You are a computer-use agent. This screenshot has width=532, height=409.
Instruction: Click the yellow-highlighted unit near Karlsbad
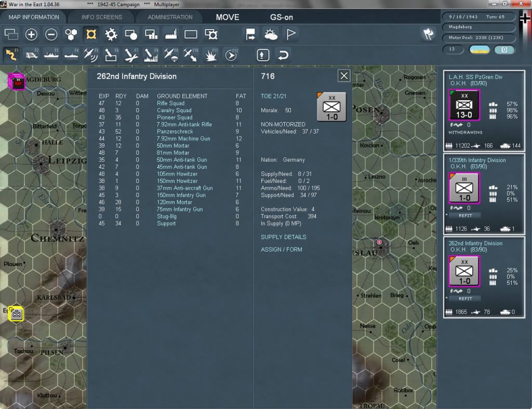(x=16, y=314)
